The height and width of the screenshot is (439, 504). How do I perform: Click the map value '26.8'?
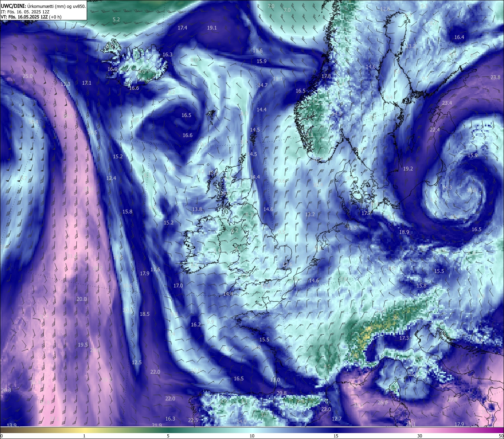tap(6, 391)
